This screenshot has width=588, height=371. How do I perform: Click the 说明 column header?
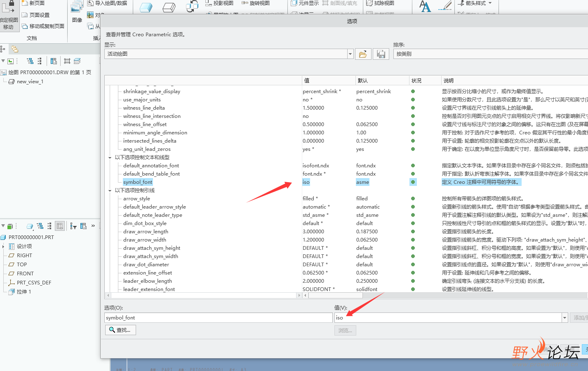(515, 80)
